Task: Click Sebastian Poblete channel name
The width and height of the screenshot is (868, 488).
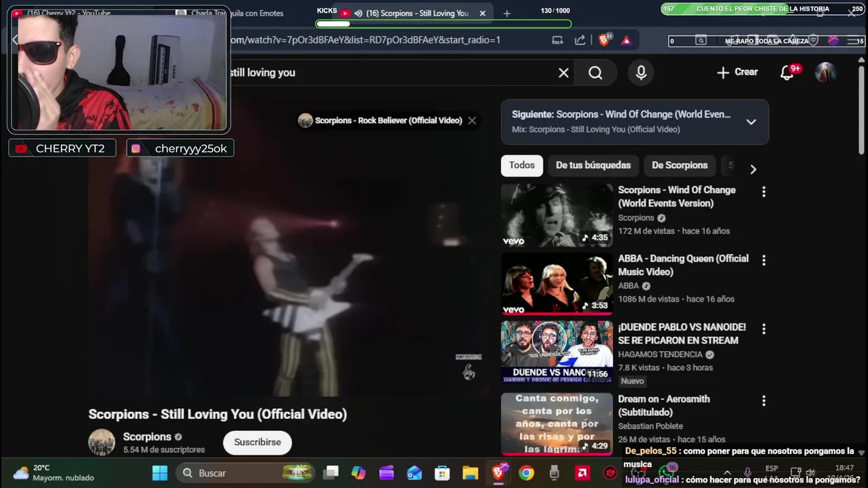Action: click(650, 426)
